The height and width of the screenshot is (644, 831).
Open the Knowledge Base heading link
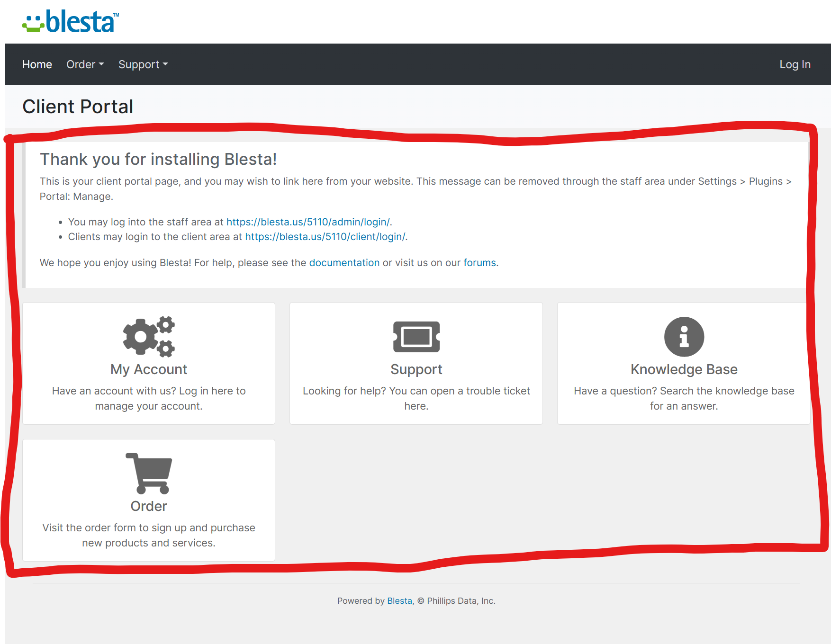tap(684, 369)
